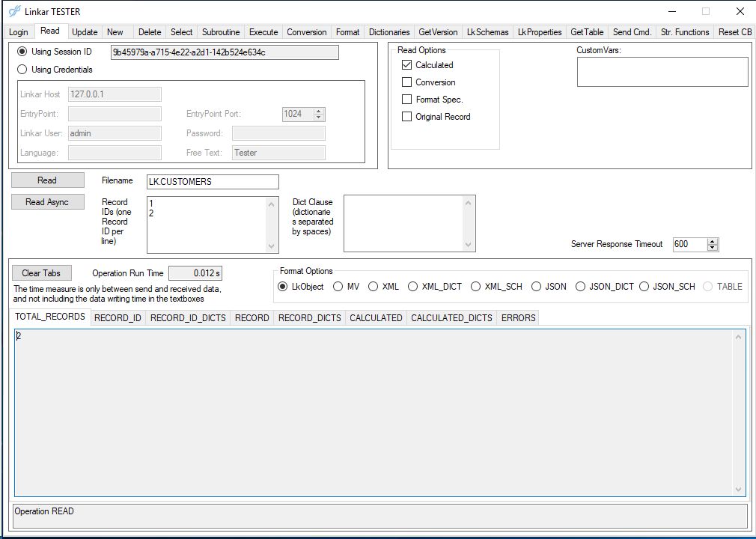Click the Record IDs box scroll-up arrow

tap(272, 204)
